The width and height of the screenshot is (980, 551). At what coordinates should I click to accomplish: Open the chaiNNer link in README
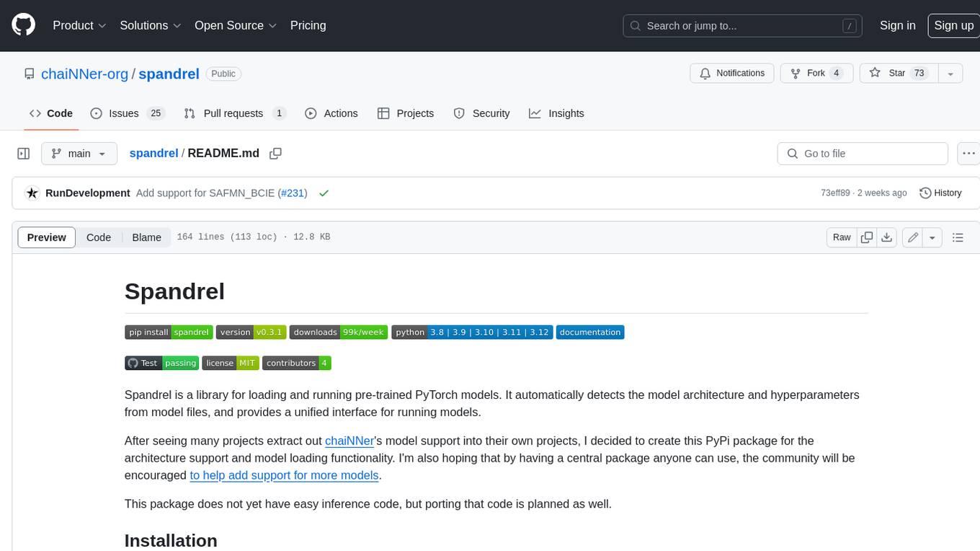pyautogui.click(x=350, y=441)
